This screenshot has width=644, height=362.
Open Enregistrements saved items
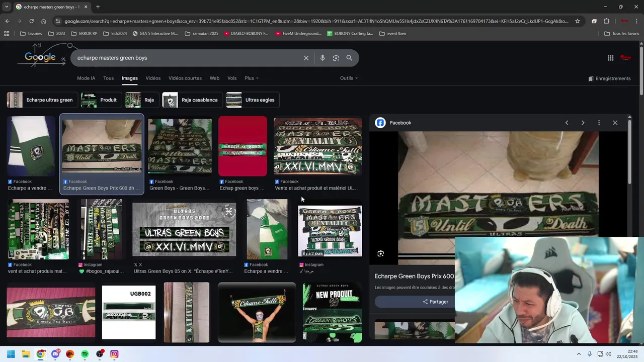[609, 78]
